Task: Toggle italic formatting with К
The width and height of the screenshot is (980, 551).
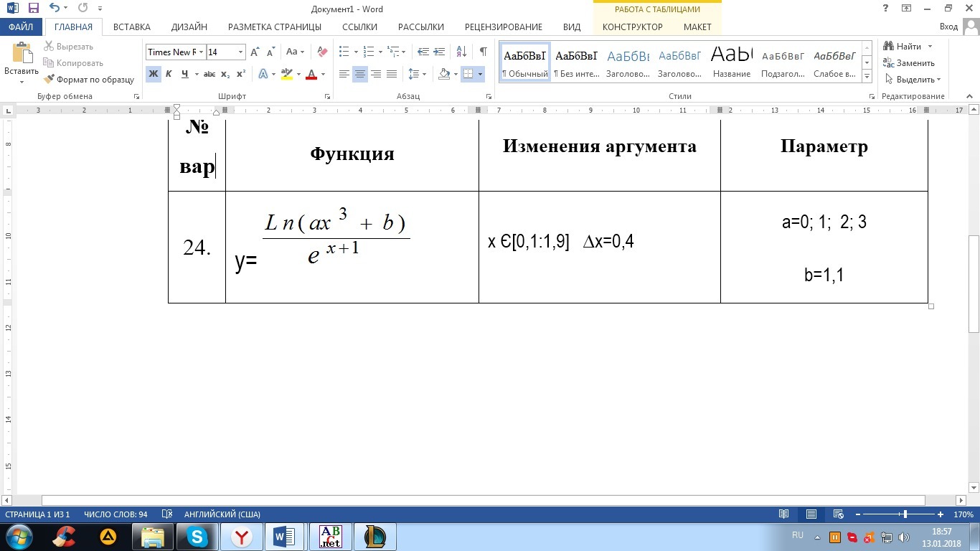Action: [169, 74]
